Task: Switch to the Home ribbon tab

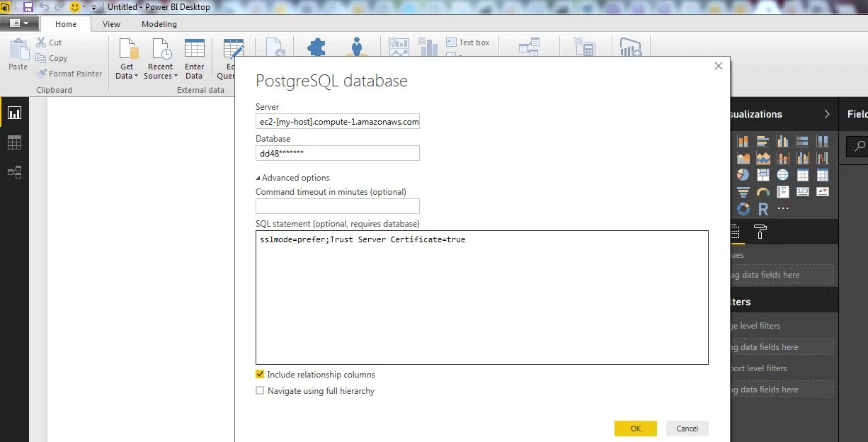Action: (66, 24)
